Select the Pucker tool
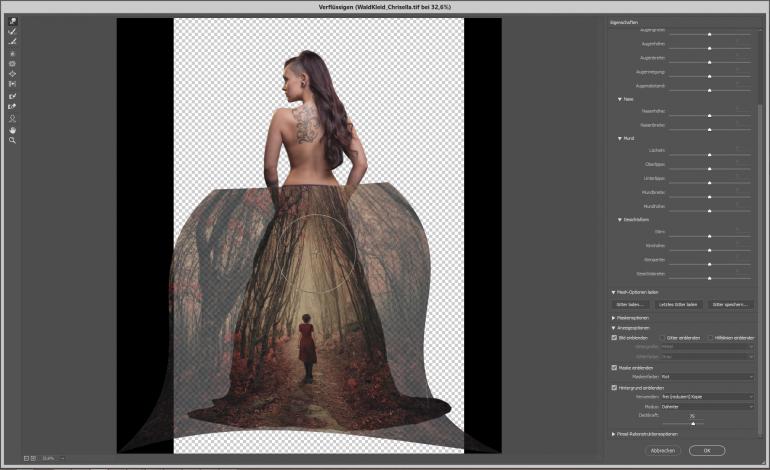 (12, 64)
